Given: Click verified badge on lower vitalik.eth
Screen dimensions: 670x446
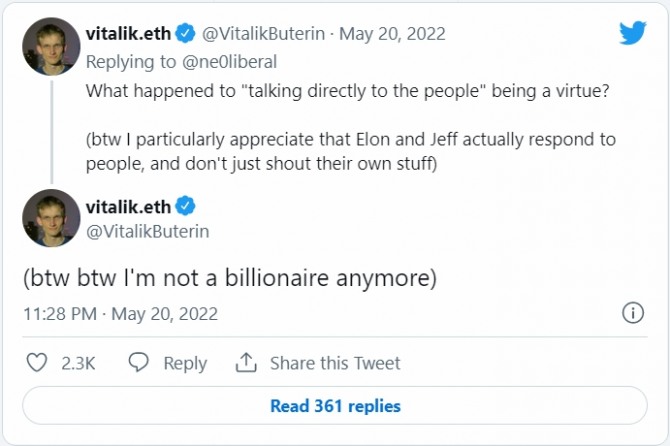Looking at the screenshot, I should click(185, 207).
